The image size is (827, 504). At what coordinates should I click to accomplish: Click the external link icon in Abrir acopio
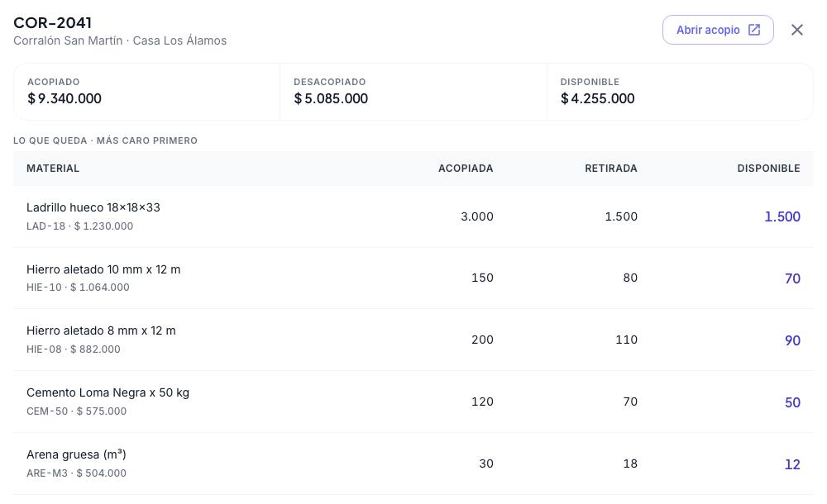point(754,30)
